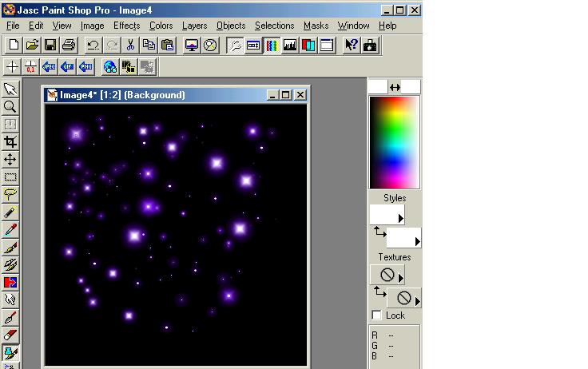Select the Mover tool
588x369 pixels.
[10, 160]
